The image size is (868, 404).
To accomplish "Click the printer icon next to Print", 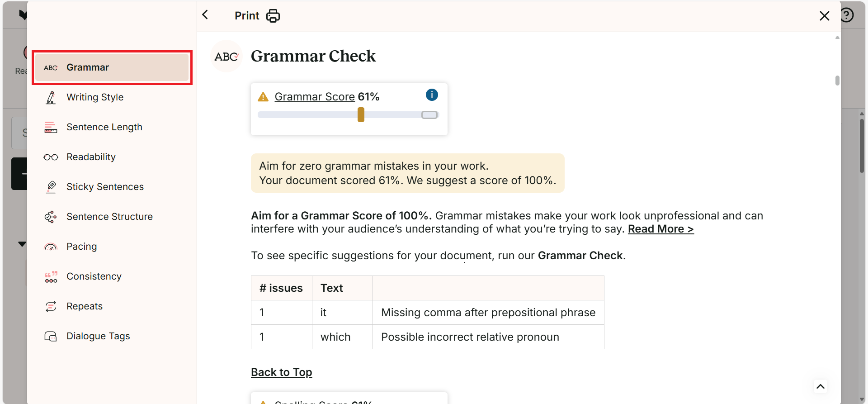I will [273, 16].
